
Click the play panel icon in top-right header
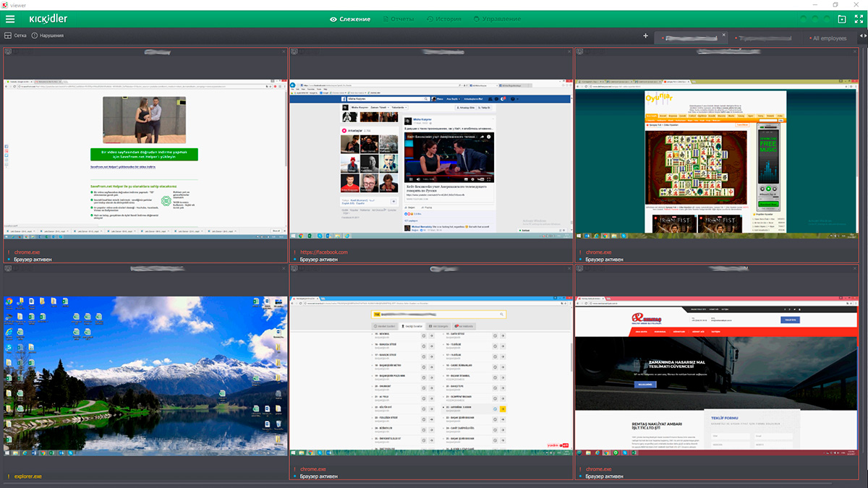841,20
